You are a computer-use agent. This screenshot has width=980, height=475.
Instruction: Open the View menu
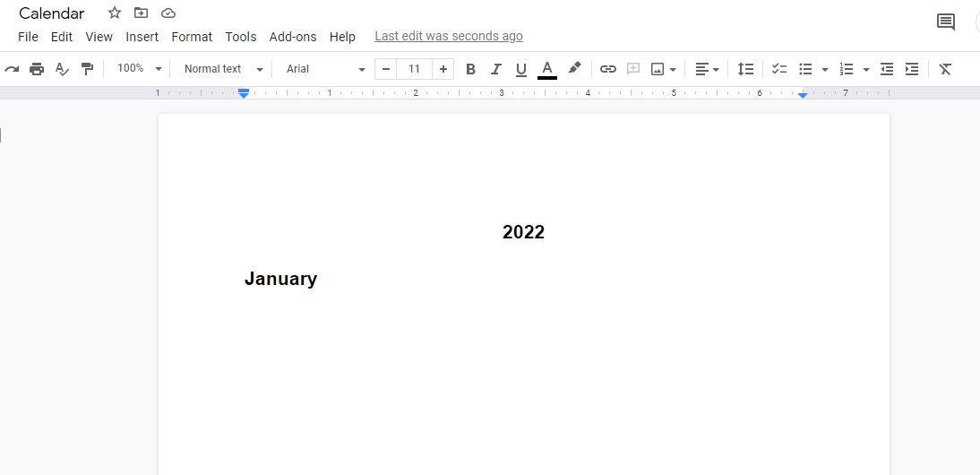(x=99, y=37)
